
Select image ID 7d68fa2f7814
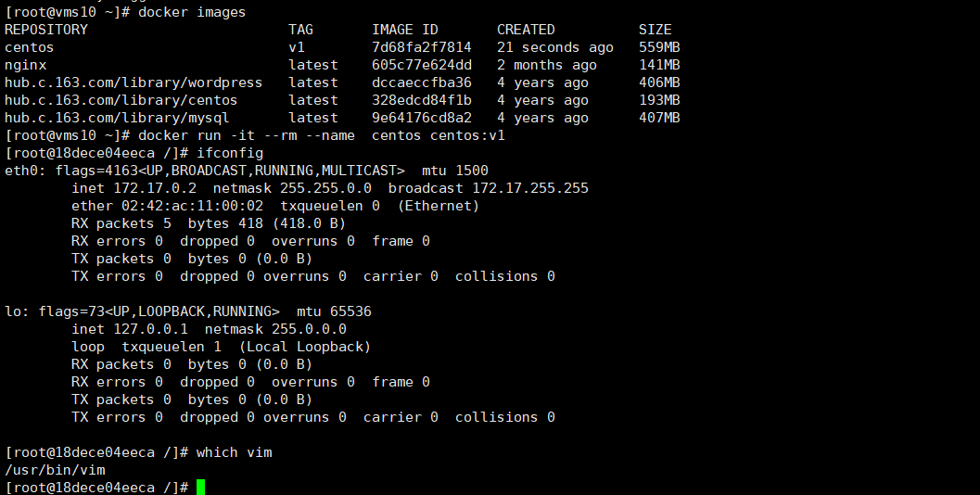(422, 47)
